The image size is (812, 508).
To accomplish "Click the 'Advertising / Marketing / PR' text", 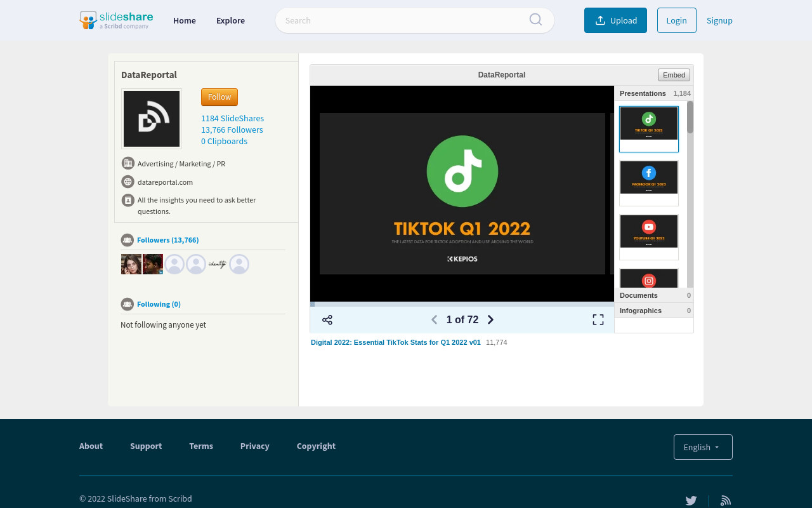I will pos(181,163).
